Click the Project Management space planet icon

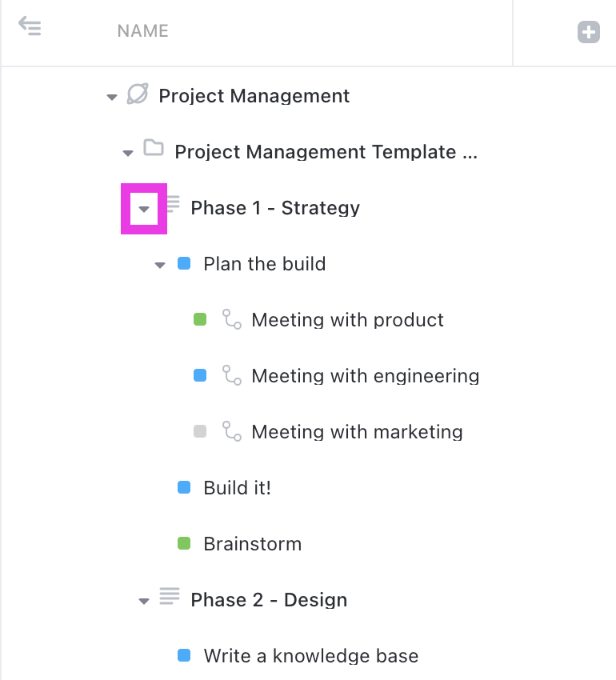coord(138,95)
